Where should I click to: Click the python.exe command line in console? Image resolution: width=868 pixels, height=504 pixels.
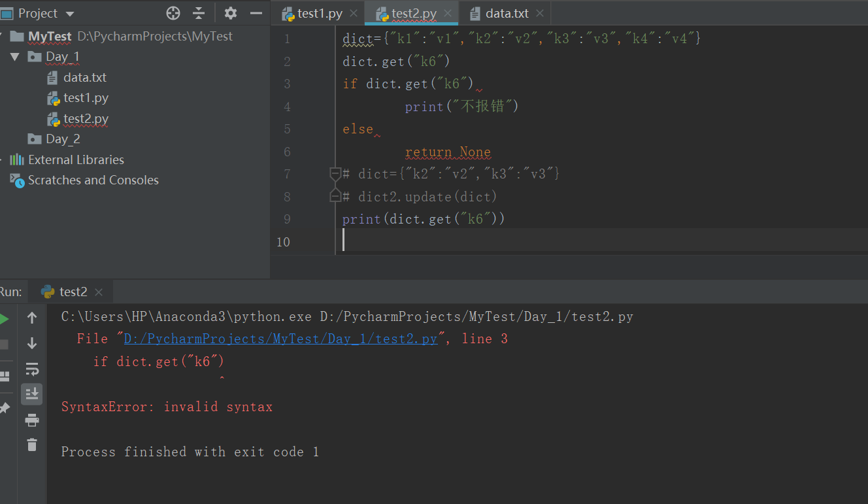[347, 316]
